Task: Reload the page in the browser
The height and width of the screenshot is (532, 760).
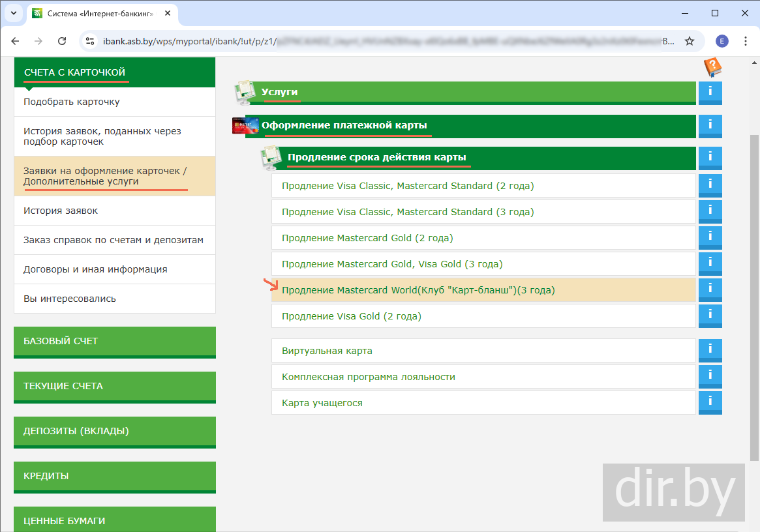Action: [62, 41]
